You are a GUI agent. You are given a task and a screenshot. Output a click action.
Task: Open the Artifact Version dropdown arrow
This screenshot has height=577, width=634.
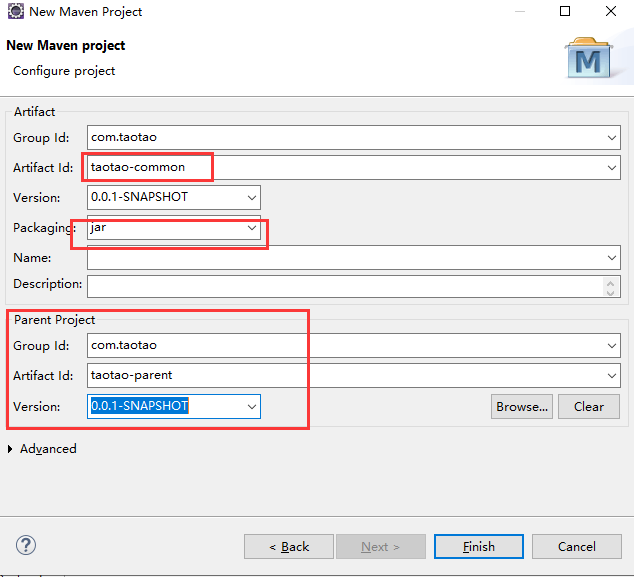click(x=251, y=197)
